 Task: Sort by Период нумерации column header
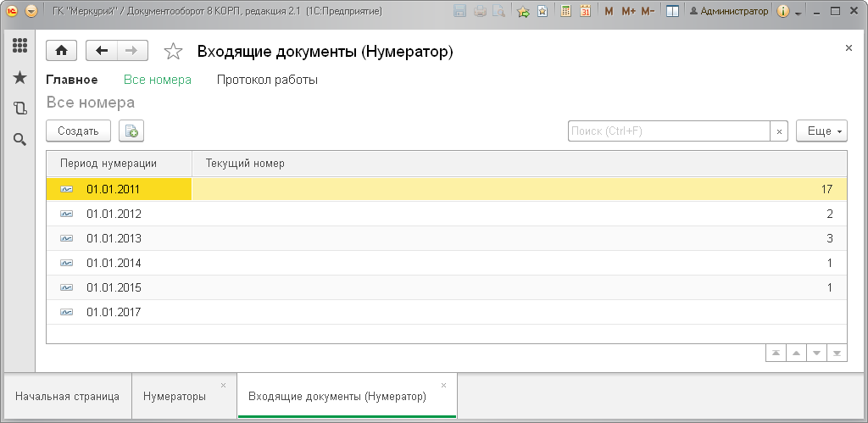pyautogui.click(x=119, y=164)
